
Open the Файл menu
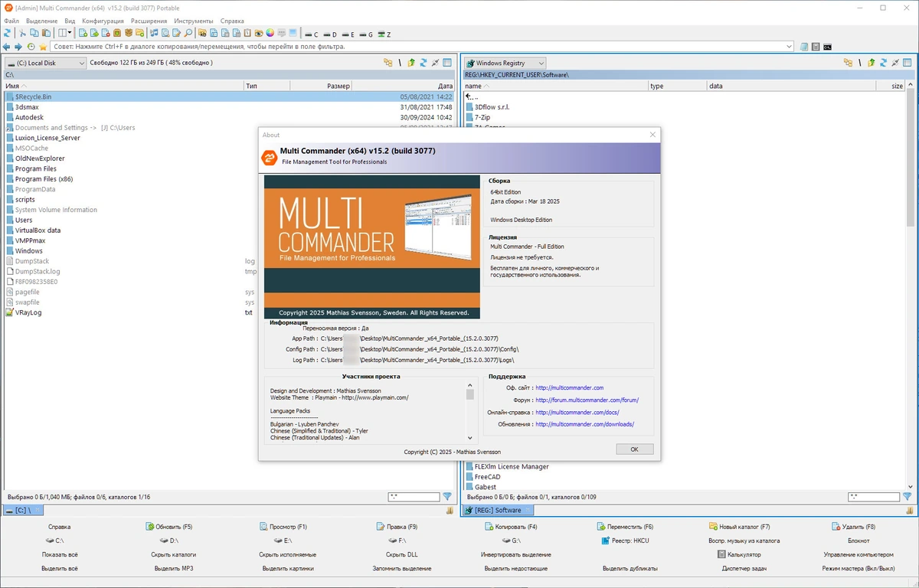tap(11, 21)
